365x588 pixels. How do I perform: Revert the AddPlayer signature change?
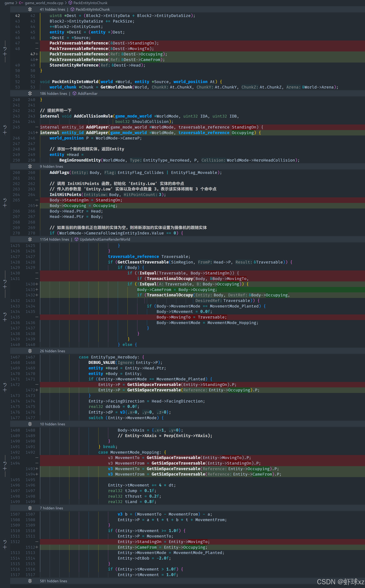(x=5, y=127)
